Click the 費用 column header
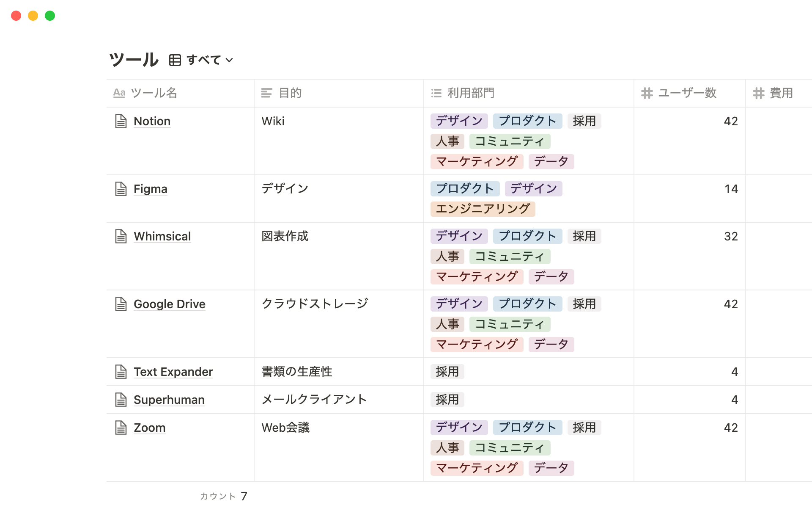Screen dimensions: 812x508 coord(781,93)
